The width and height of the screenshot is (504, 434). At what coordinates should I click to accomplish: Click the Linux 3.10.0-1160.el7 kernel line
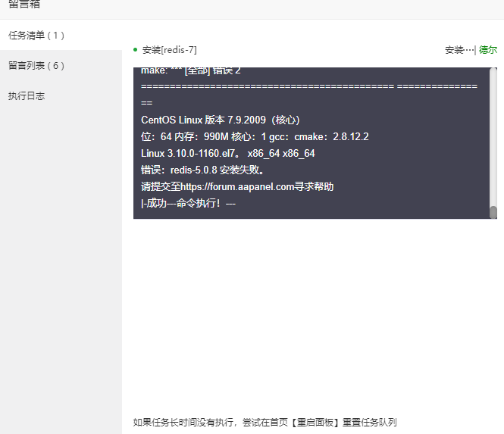point(228,153)
